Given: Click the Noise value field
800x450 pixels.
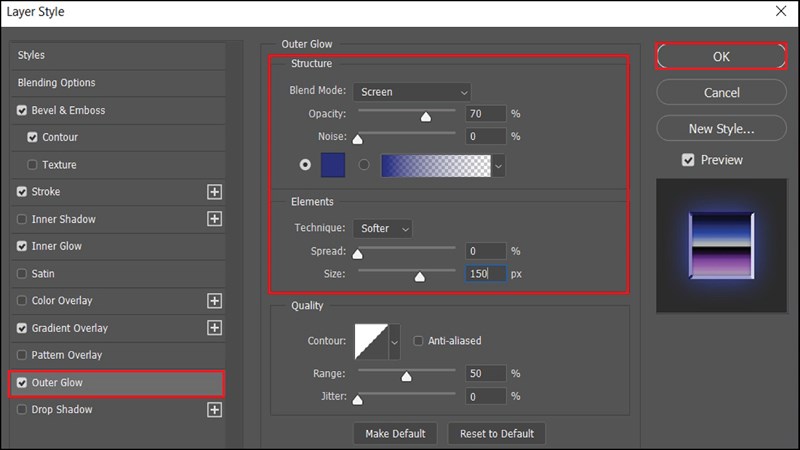Looking at the screenshot, I should pos(486,136).
